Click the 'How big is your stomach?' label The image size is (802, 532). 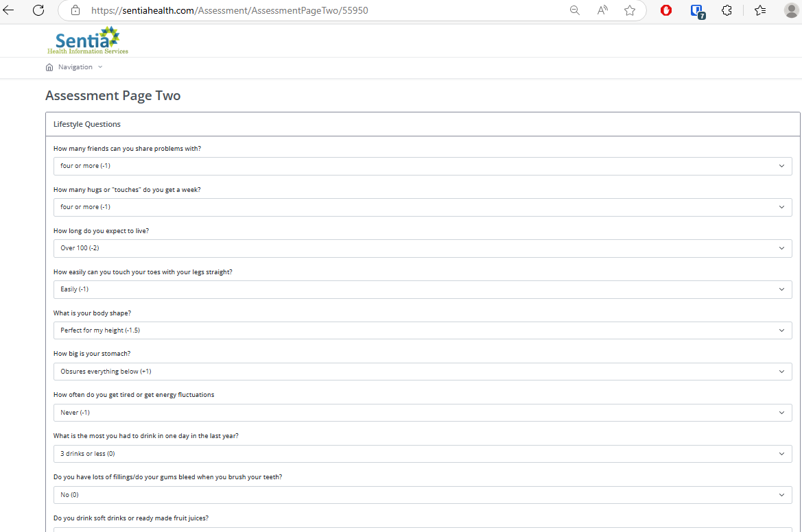pos(92,354)
